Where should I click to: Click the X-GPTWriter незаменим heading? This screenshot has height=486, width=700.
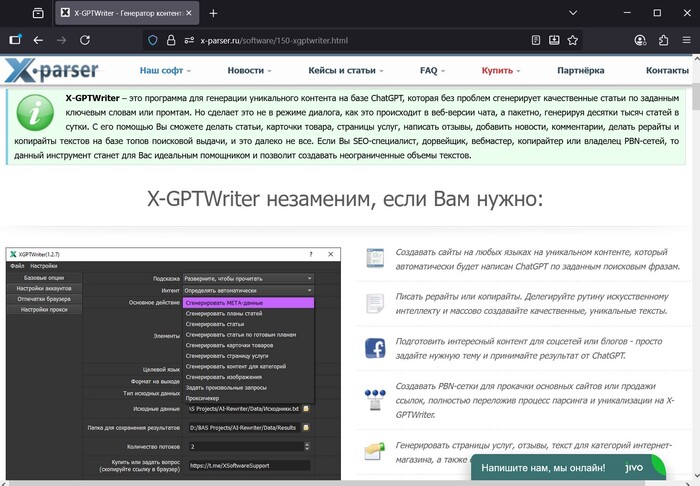345,199
